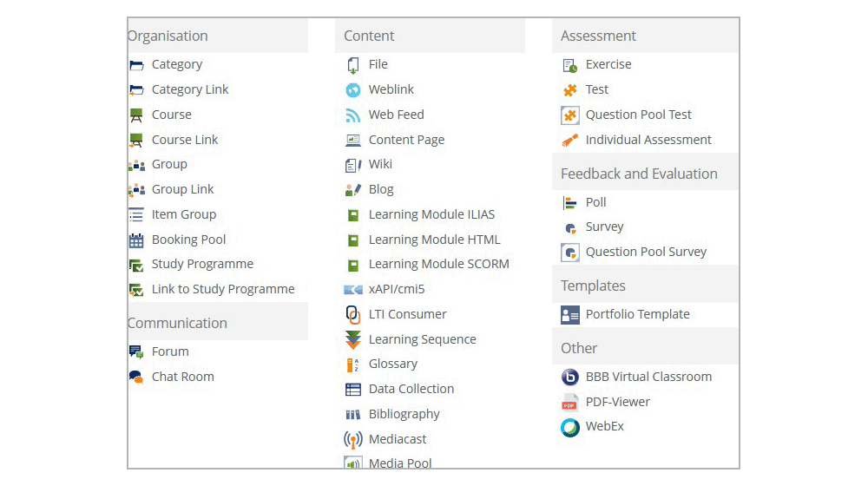Choose Question Pool Test option
868x486 pixels.
[639, 115]
